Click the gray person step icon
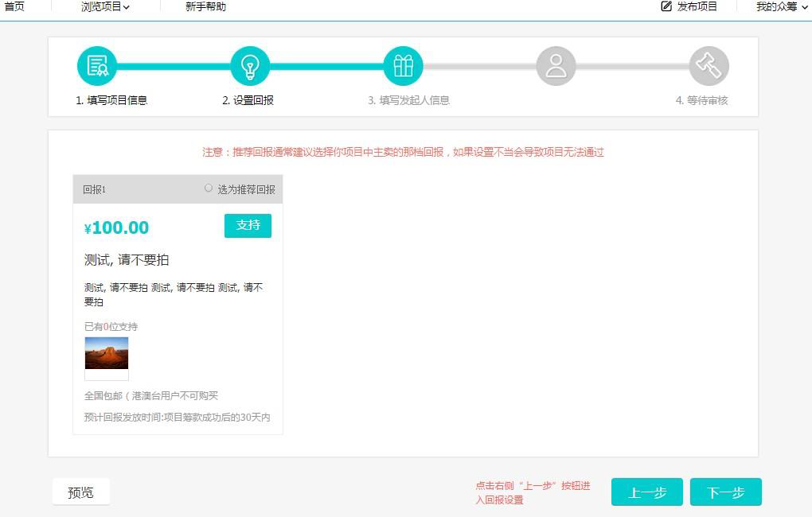 coord(556,66)
